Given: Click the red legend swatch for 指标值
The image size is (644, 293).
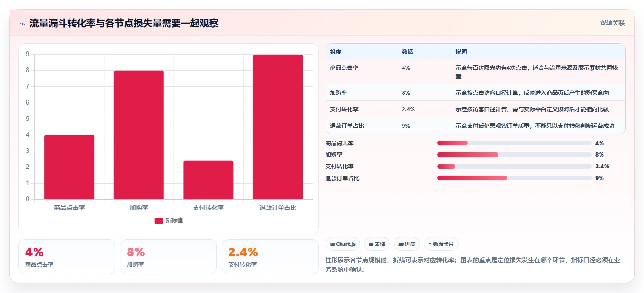Looking at the screenshot, I should click(x=159, y=220).
